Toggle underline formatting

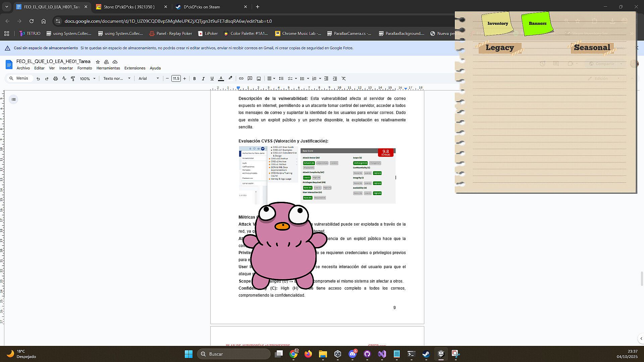pos(212,78)
